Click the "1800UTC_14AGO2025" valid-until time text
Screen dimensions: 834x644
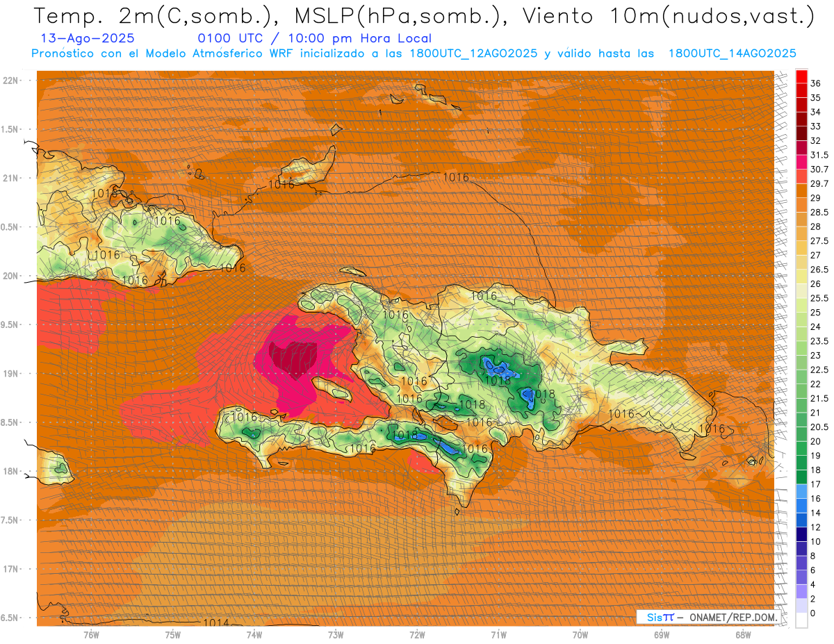point(732,53)
